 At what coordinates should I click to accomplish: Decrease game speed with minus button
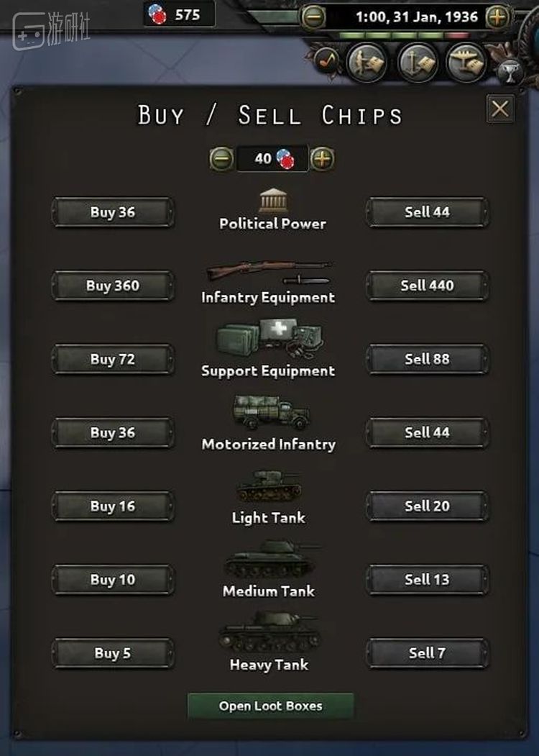pyautogui.click(x=313, y=16)
